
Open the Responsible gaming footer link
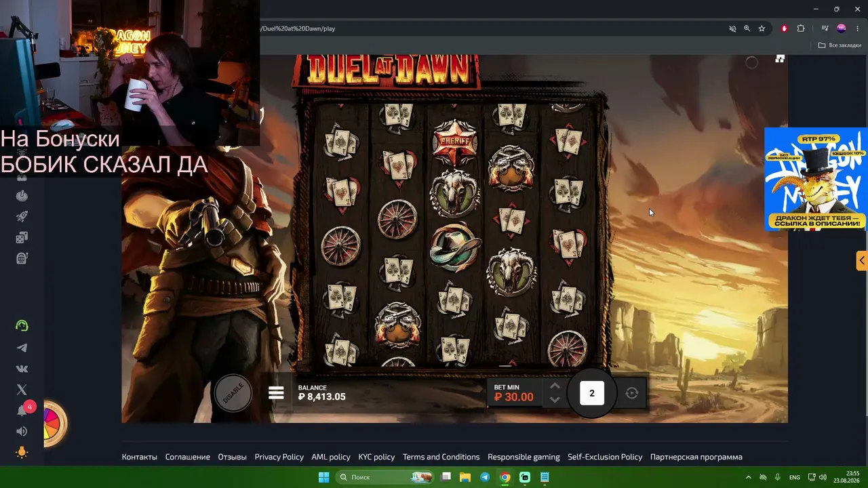coord(524,457)
